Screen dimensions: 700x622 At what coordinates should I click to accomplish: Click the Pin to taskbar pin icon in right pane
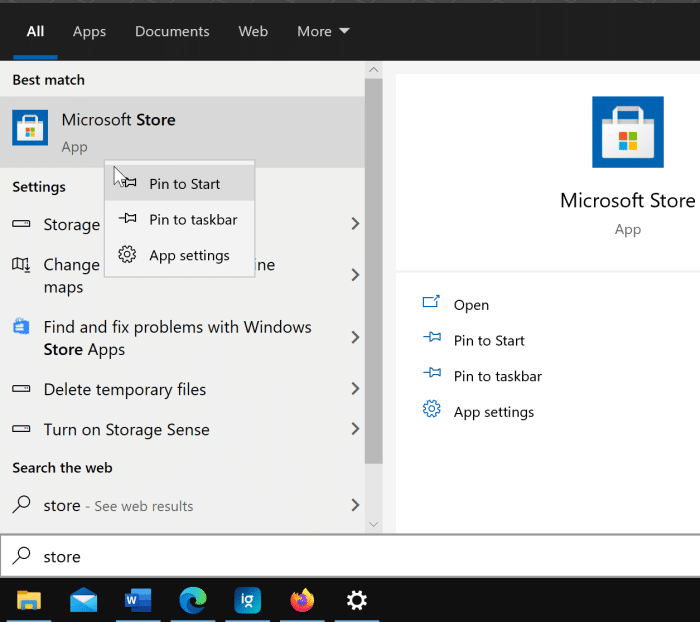tap(432, 372)
